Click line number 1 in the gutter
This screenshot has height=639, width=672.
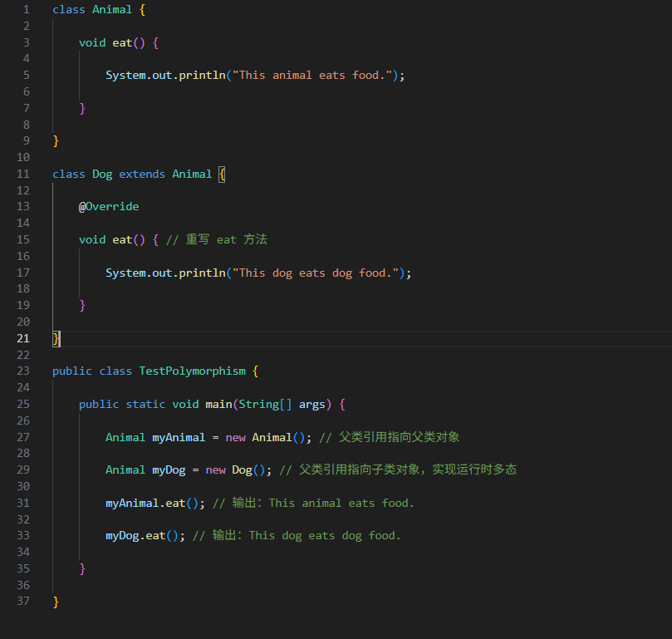click(27, 9)
